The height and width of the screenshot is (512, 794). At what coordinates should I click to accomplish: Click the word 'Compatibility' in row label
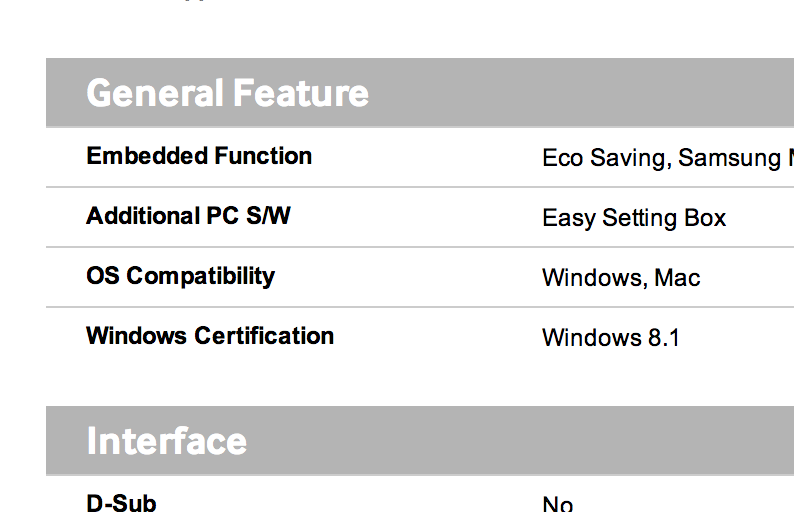point(201,277)
